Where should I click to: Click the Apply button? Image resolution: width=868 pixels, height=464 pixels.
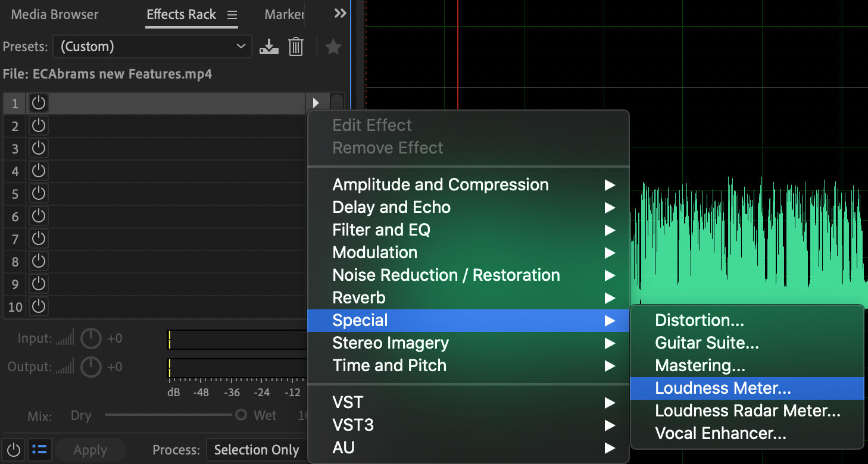click(x=90, y=450)
